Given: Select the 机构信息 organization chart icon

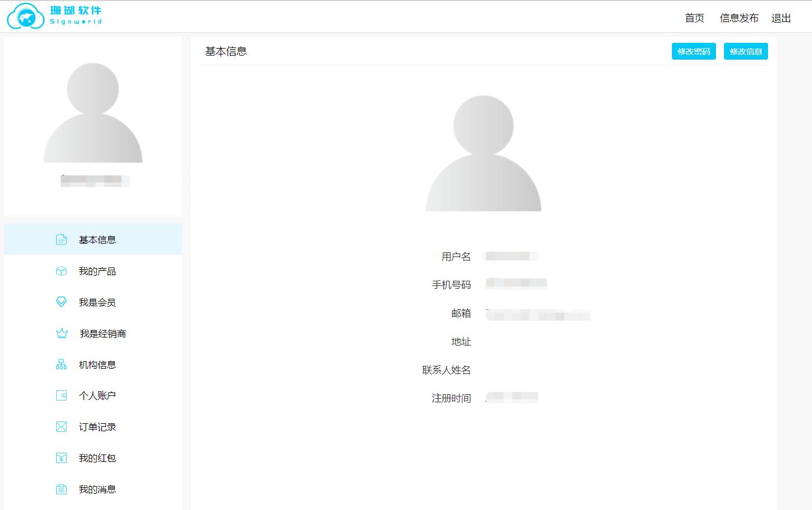Looking at the screenshot, I should pyautogui.click(x=61, y=364).
